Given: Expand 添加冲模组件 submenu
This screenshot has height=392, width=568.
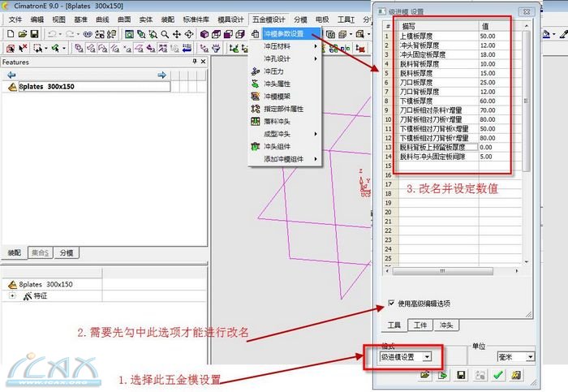Looking at the screenshot, I should (284, 159).
